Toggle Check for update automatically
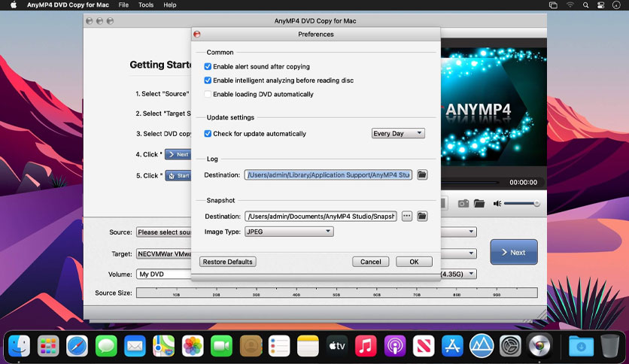 pyautogui.click(x=208, y=134)
